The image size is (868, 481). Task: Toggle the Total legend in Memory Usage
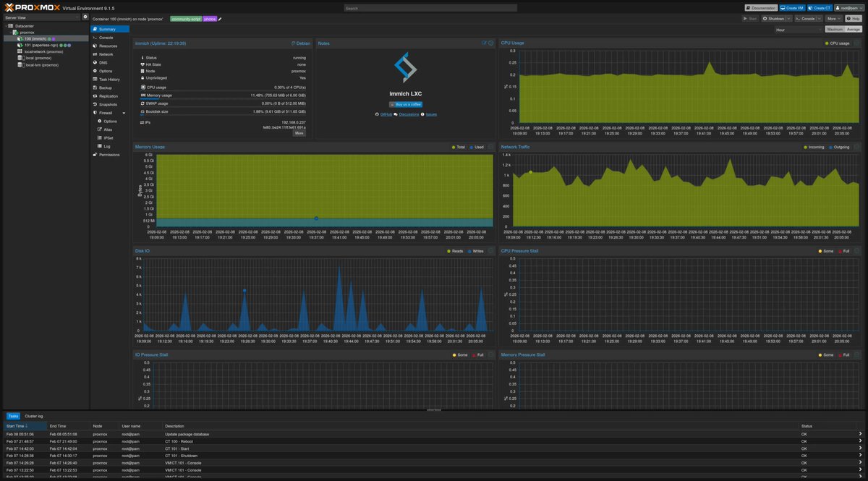coord(459,147)
